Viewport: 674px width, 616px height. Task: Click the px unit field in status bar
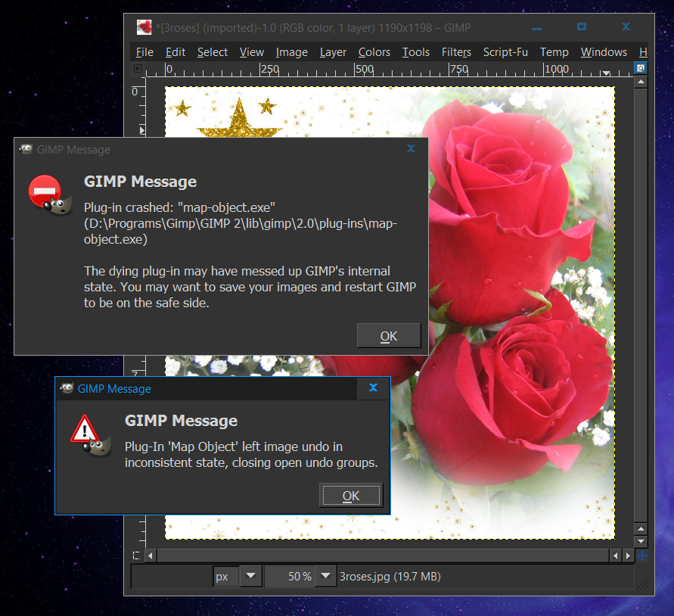(226, 577)
